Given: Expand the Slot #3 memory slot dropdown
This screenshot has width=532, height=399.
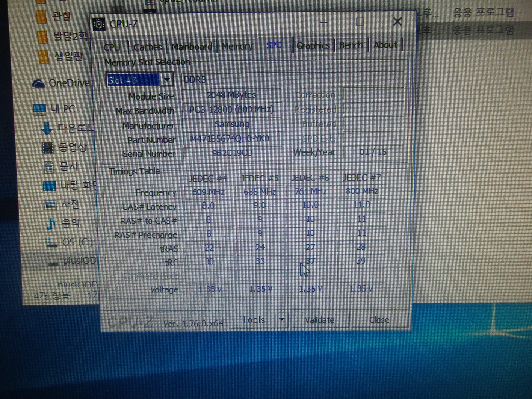Looking at the screenshot, I should 167,80.
